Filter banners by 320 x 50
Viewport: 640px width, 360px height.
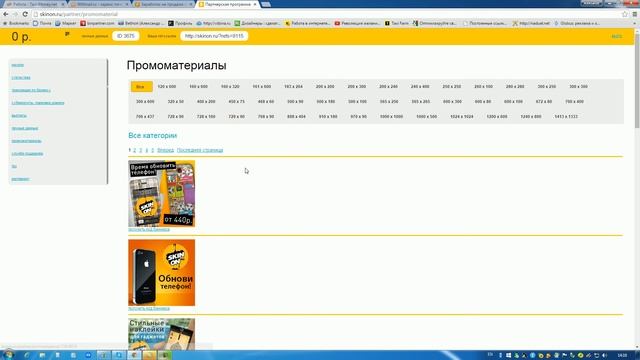(176, 101)
